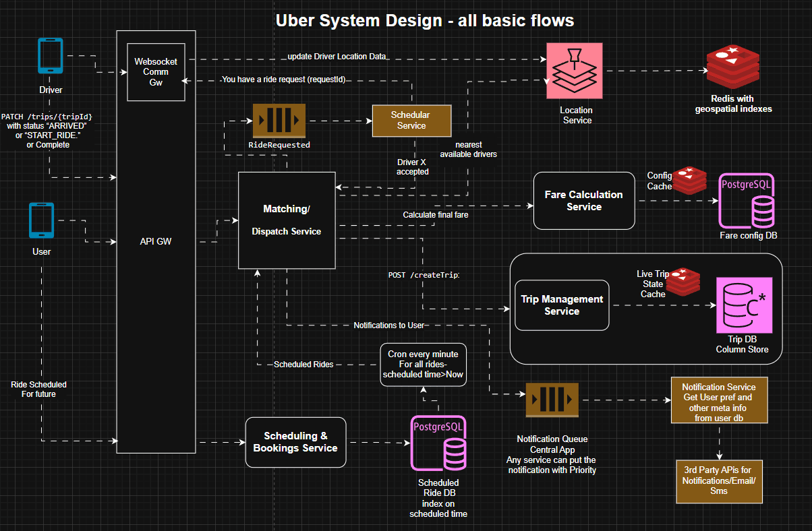The height and width of the screenshot is (531, 812).
Task: Click the 'Ride Scheduled For future' label
Action: pyautogui.click(x=38, y=389)
